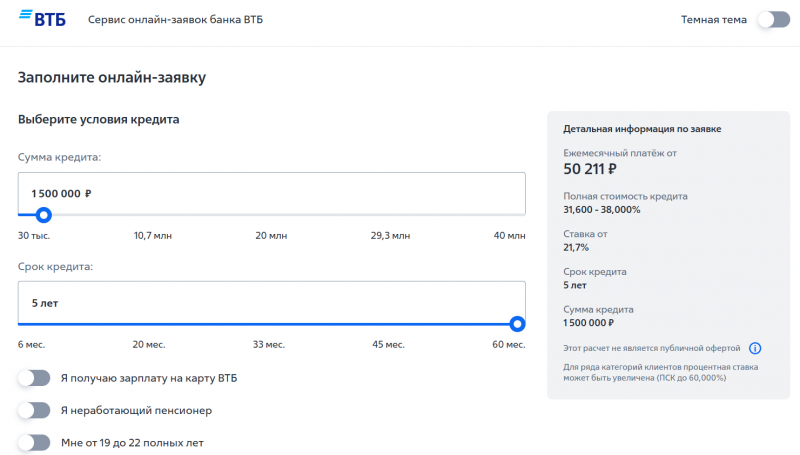
Task: Click the VTB logo in the header
Action: 42,19
